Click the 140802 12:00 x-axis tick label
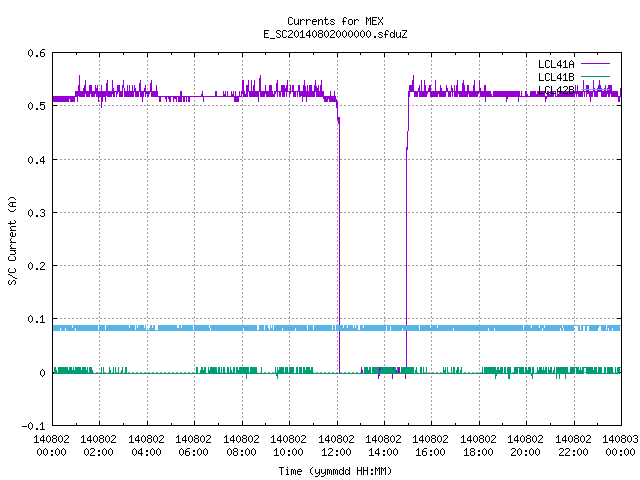The height and width of the screenshot is (480, 640). 336,446
